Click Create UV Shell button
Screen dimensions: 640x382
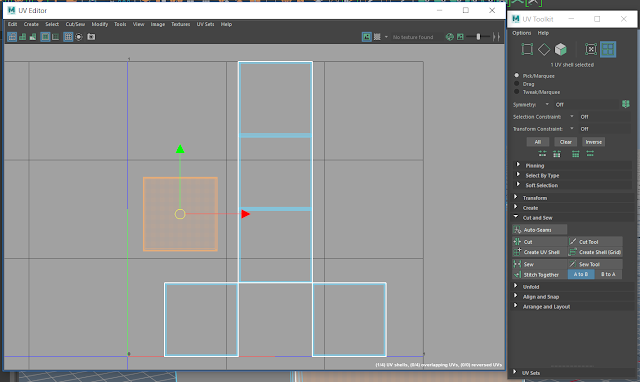(x=540, y=252)
